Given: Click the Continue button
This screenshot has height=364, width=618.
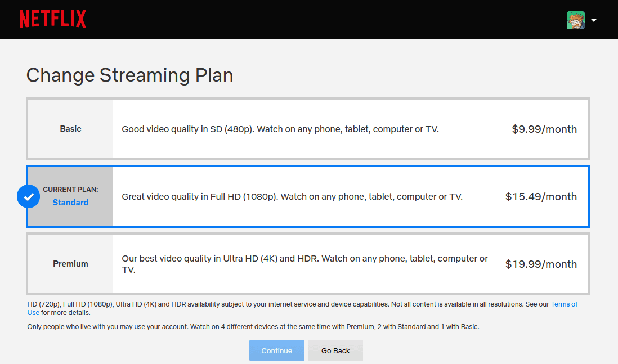Looking at the screenshot, I should tap(277, 350).
